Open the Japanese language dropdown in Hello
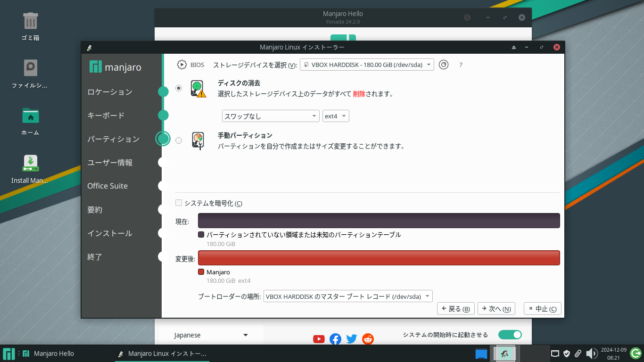This screenshot has height=362, width=644. tap(211, 335)
